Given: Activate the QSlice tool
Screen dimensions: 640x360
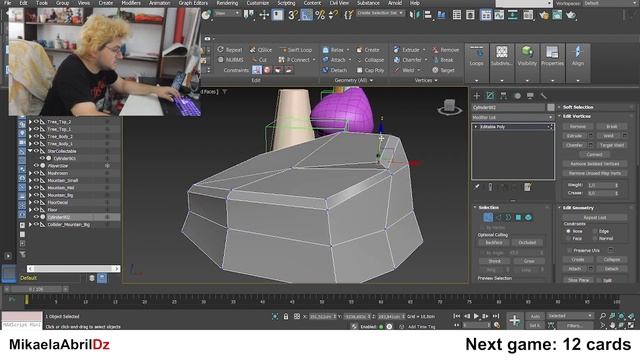Looking at the screenshot, I should coord(261,50).
